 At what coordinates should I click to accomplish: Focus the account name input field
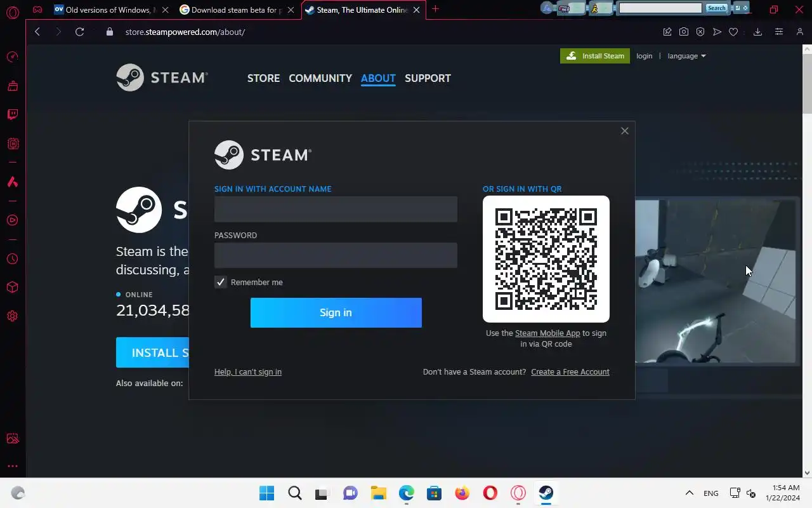click(336, 209)
